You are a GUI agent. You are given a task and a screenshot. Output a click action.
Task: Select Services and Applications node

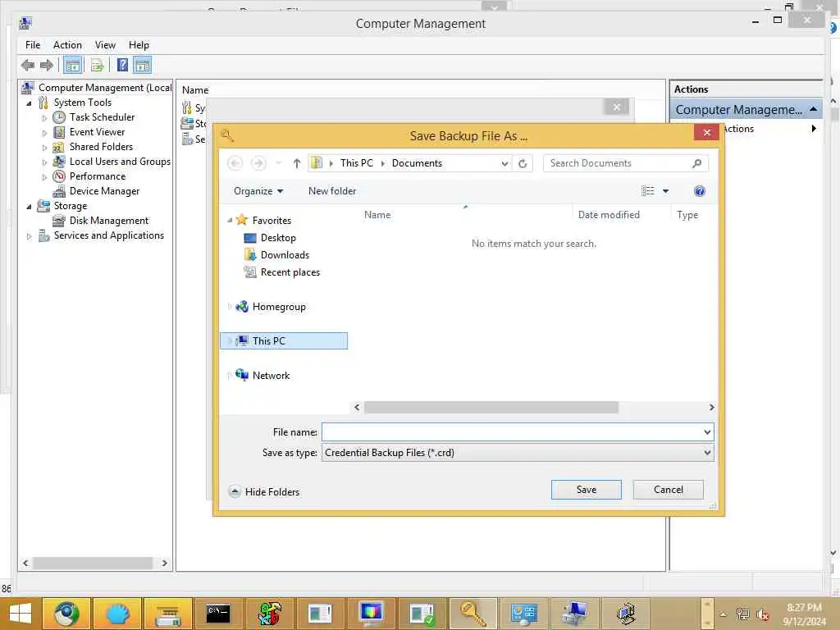[109, 235]
